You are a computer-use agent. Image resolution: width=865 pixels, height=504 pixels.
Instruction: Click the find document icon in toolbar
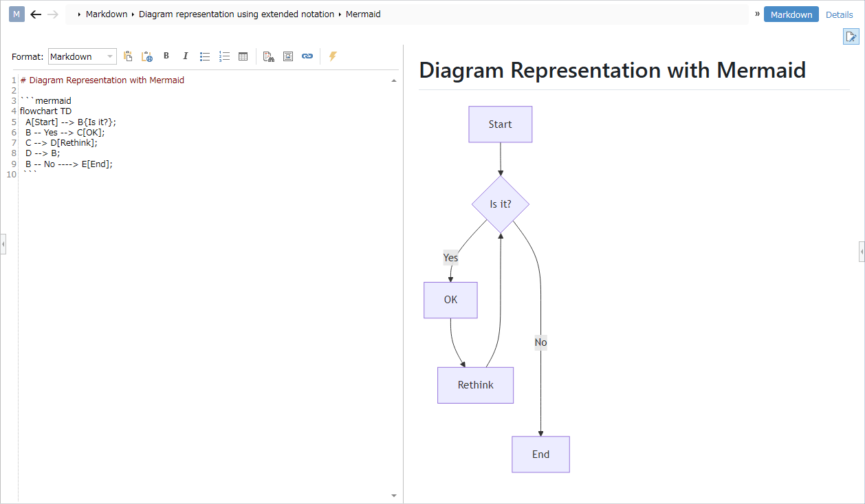(x=269, y=56)
